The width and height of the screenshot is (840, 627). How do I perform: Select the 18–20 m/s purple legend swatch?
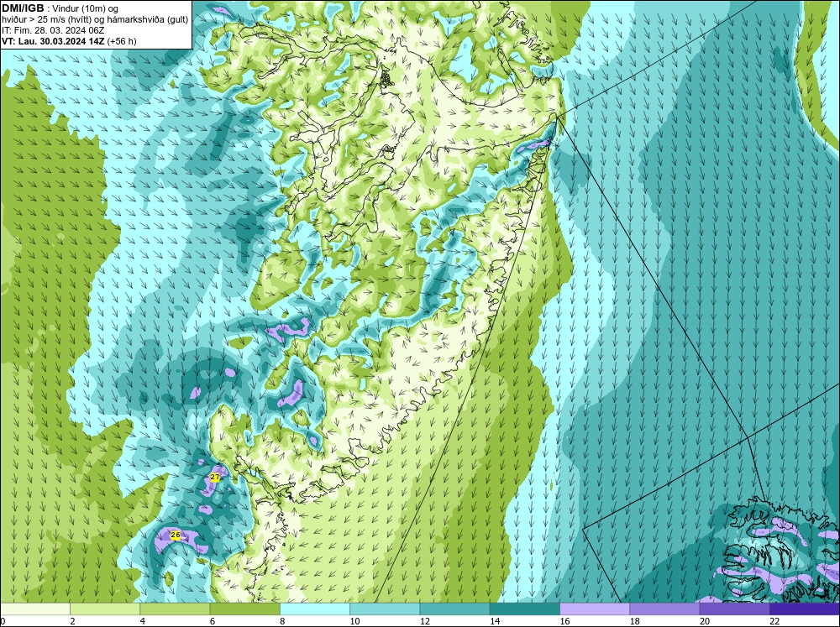[664, 609]
